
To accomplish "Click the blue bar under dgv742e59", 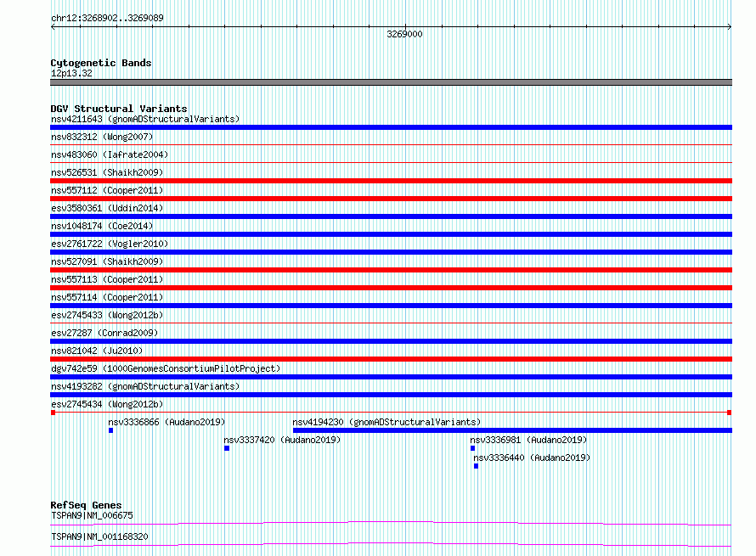I will (391, 377).
